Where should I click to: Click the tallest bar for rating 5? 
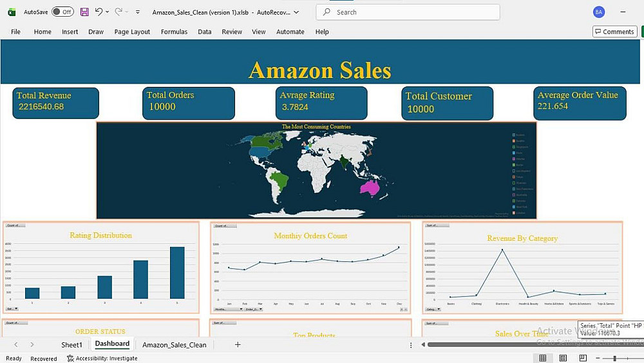[178, 273]
